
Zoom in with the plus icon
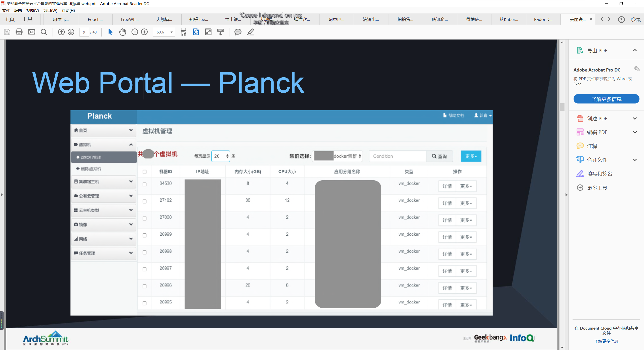[144, 32]
